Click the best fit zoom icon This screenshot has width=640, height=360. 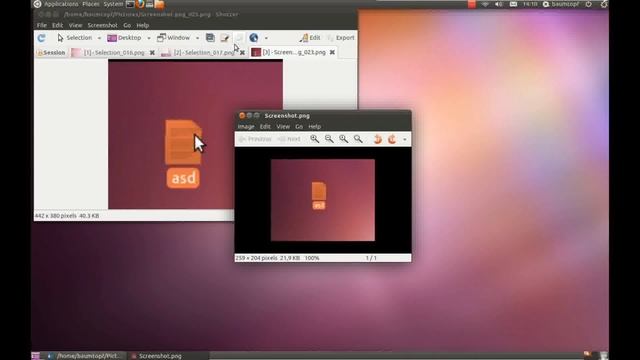point(358,139)
